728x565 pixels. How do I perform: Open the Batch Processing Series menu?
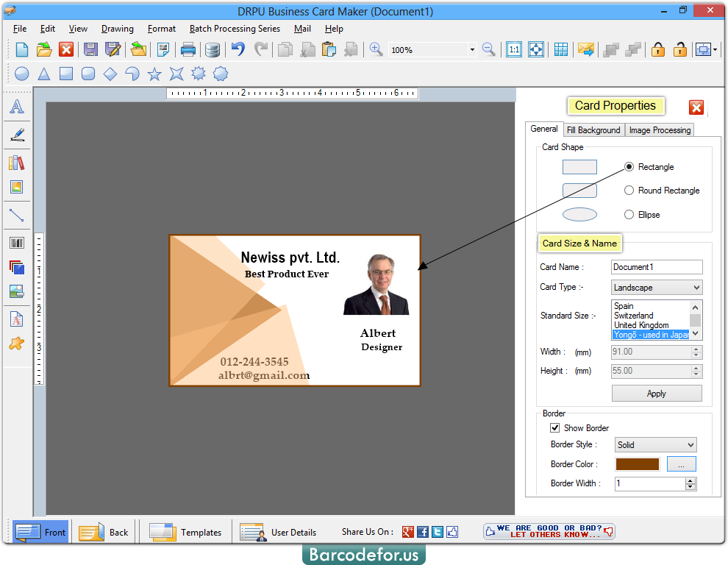(x=235, y=29)
